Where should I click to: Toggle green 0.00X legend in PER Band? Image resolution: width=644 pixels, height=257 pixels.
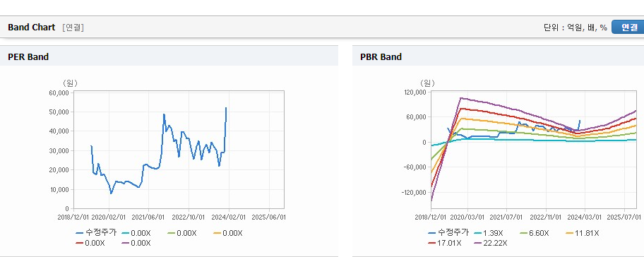(182, 233)
